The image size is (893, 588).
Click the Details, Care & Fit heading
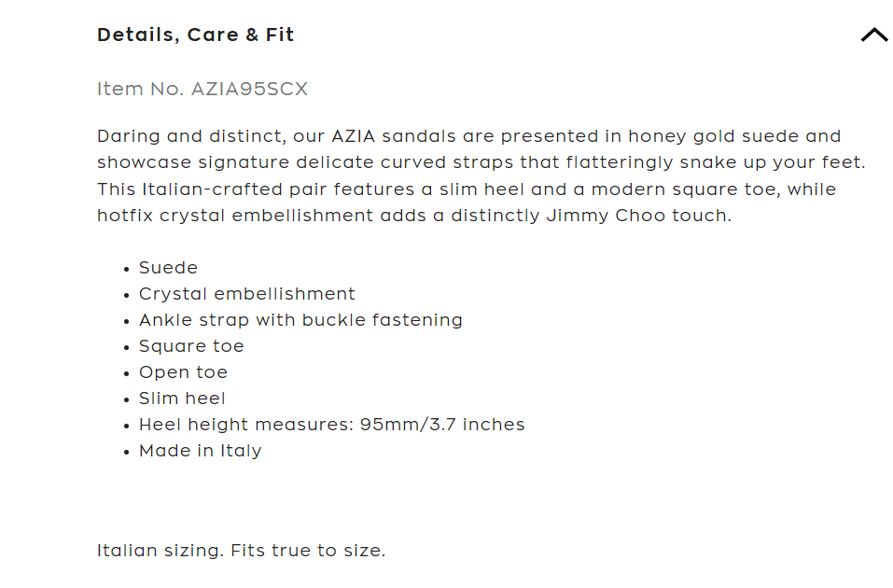click(195, 35)
